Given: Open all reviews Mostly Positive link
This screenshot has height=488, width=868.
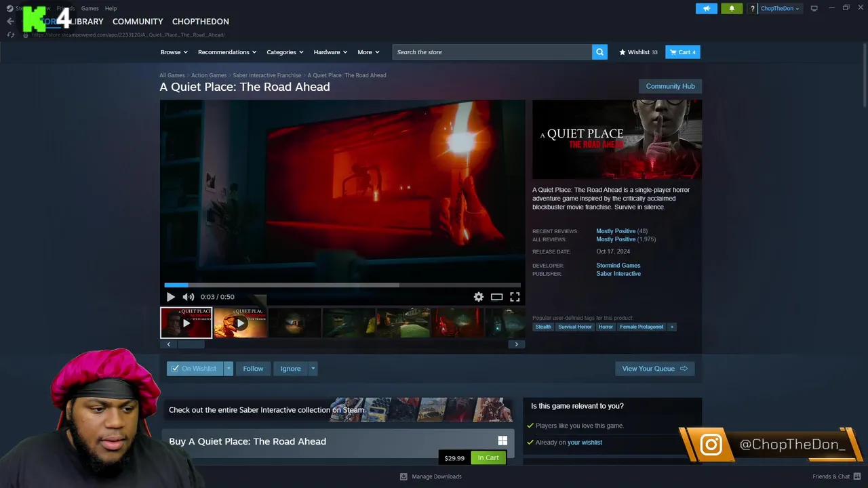Looking at the screenshot, I should (616, 239).
